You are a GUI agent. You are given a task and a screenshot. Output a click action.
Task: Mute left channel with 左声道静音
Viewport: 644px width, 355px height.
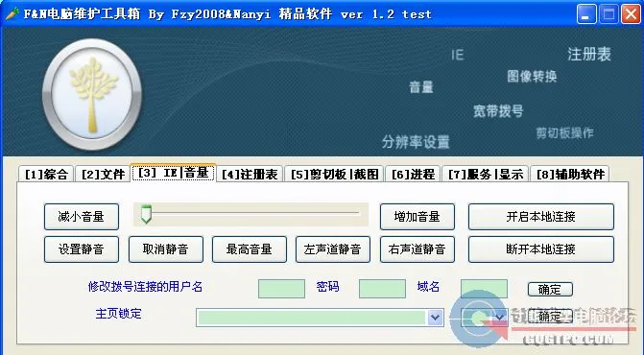click(x=333, y=249)
